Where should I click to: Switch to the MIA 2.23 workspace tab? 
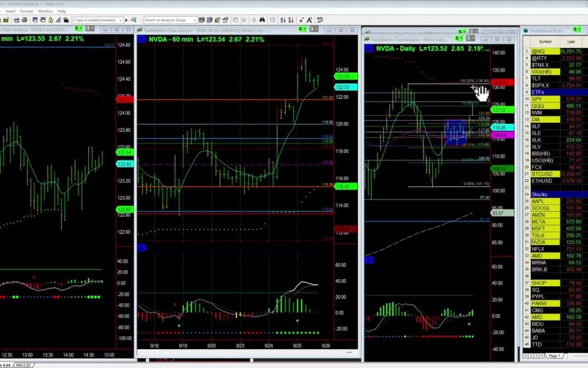click(23, 365)
